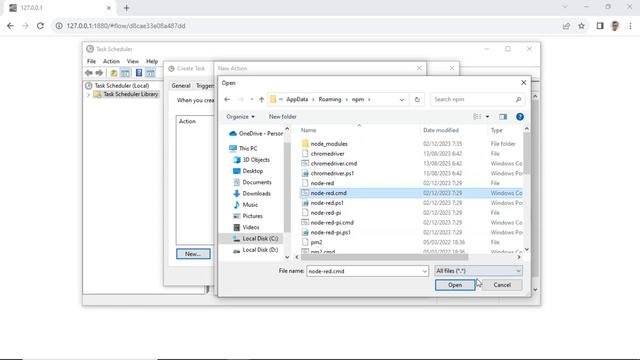Select the chromedriver.ps1 file
This screenshot has height=360, width=640.
pyautogui.click(x=332, y=173)
